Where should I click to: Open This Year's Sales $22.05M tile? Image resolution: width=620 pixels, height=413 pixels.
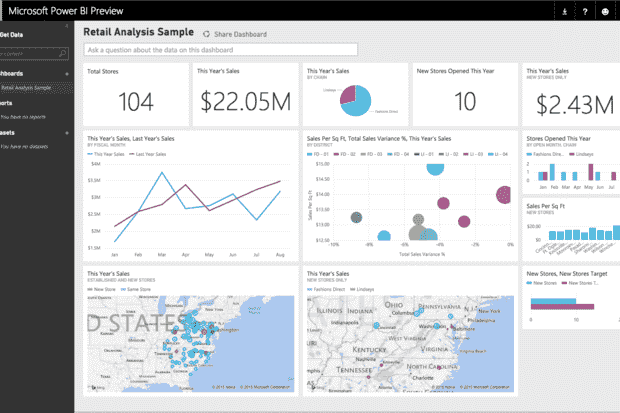point(246,95)
